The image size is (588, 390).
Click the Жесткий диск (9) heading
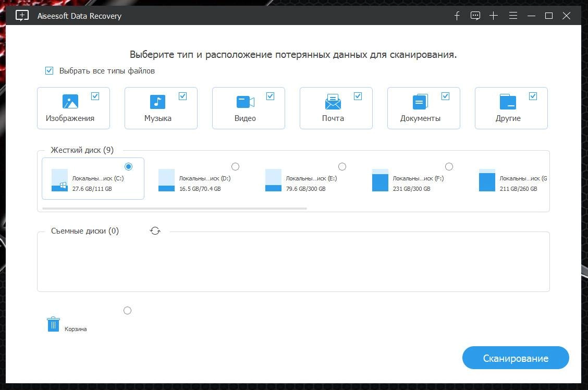[x=82, y=150]
